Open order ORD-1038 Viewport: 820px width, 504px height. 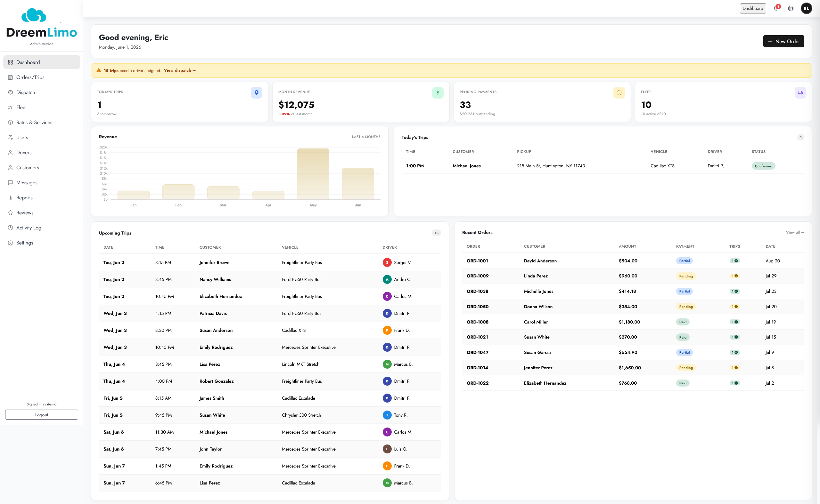coord(477,291)
